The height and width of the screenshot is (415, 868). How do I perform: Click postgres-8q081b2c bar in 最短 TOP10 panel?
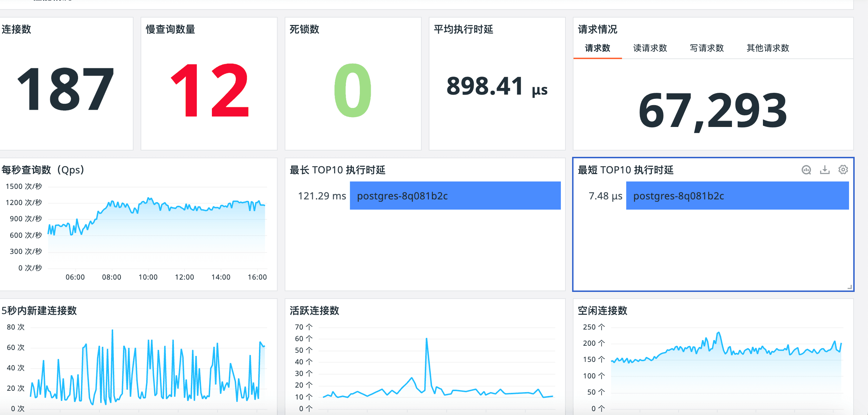pyautogui.click(x=737, y=196)
